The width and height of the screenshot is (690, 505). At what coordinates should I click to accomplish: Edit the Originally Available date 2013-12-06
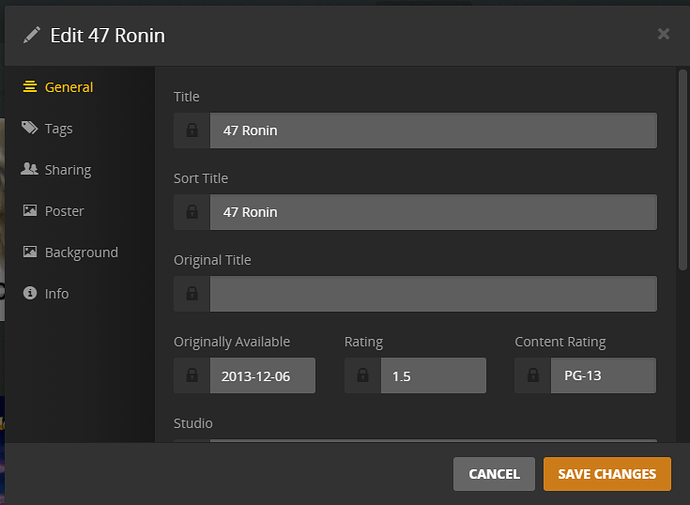(262, 375)
